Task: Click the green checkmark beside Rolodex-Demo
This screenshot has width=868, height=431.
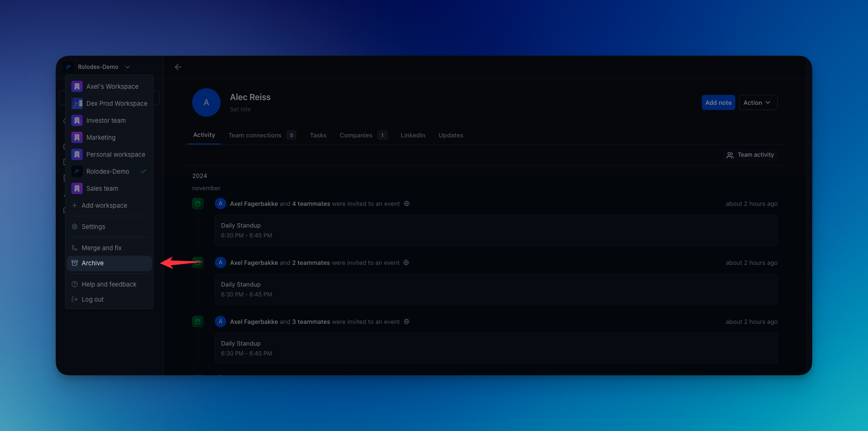Action: click(144, 171)
